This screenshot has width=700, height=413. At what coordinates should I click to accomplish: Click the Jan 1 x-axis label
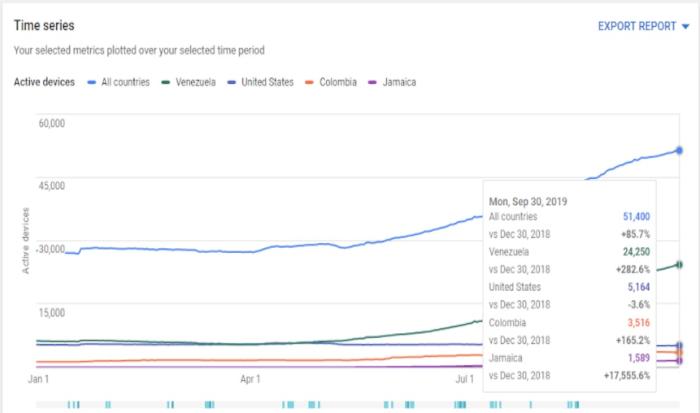[39, 380]
